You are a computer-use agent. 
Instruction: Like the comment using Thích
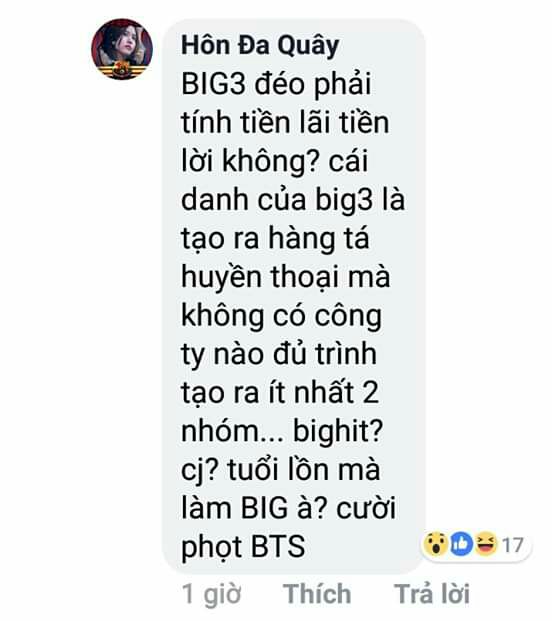(317, 594)
